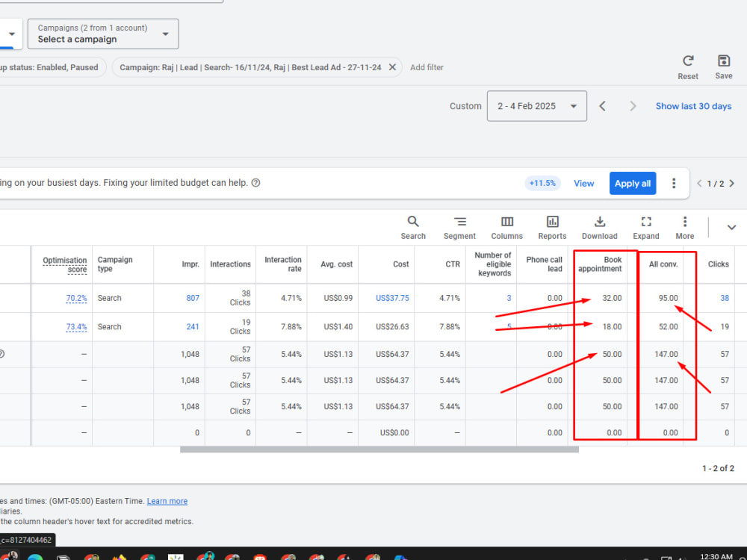Open the 2 - 4 Feb 2025 date dropdown
This screenshot has height=560, width=747.
pyautogui.click(x=536, y=106)
